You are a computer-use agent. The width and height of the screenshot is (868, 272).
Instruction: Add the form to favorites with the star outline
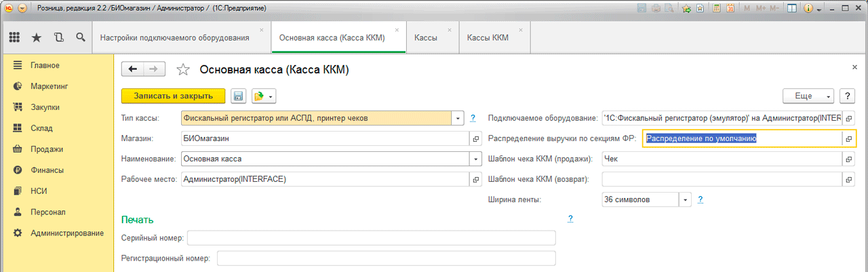click(182, 70)
